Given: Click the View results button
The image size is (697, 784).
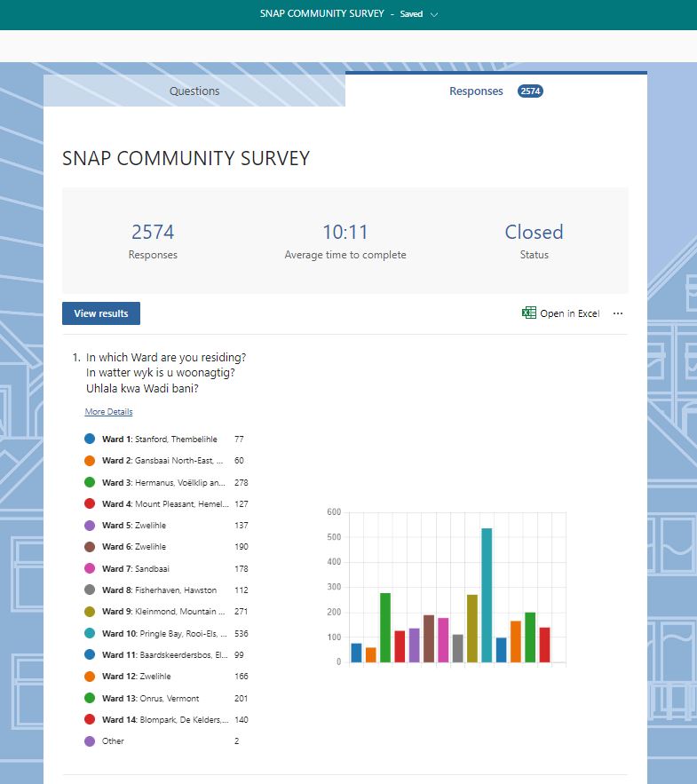Looking at the screenshot, I should (101, 313).
